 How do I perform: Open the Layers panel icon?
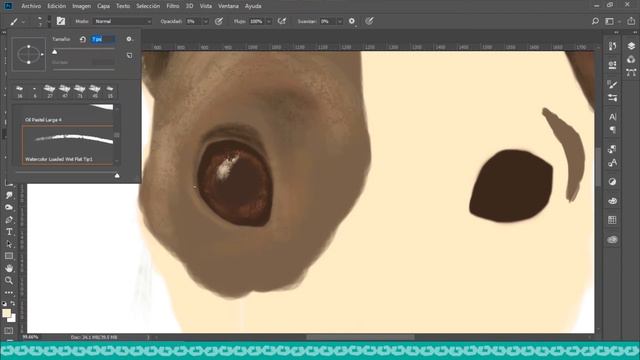click(x=631, y=46)
